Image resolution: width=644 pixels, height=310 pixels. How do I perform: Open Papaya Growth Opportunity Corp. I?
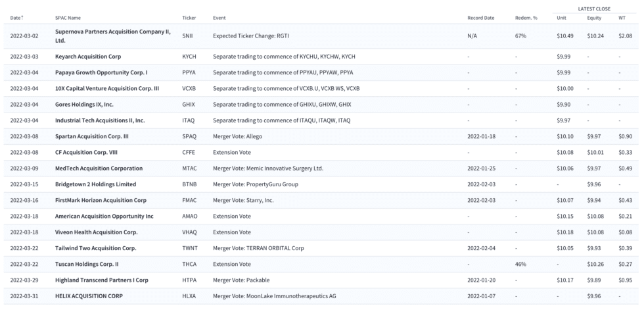pos(101,73)
